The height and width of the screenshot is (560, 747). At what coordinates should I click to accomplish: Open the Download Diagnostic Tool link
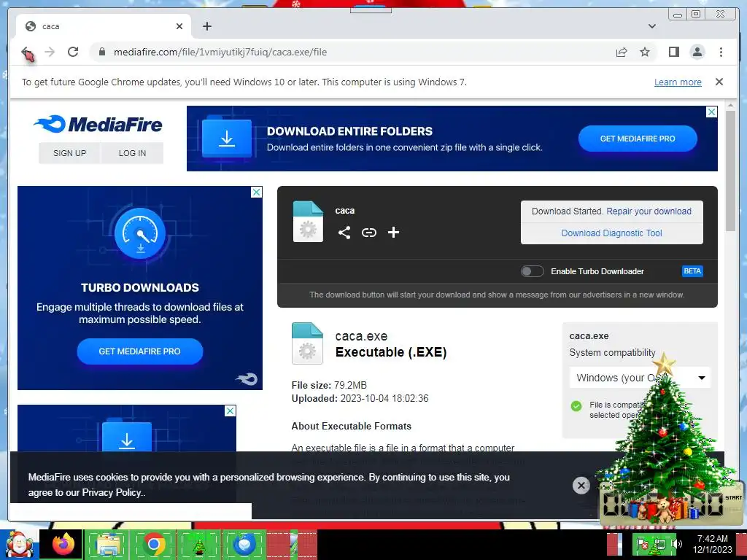pos(611,233)
